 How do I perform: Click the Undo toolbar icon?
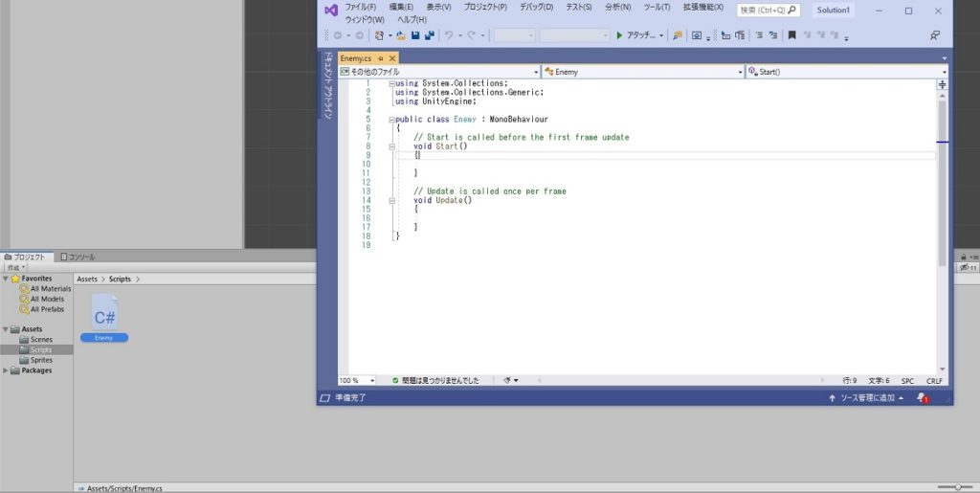tap(449, 35)
